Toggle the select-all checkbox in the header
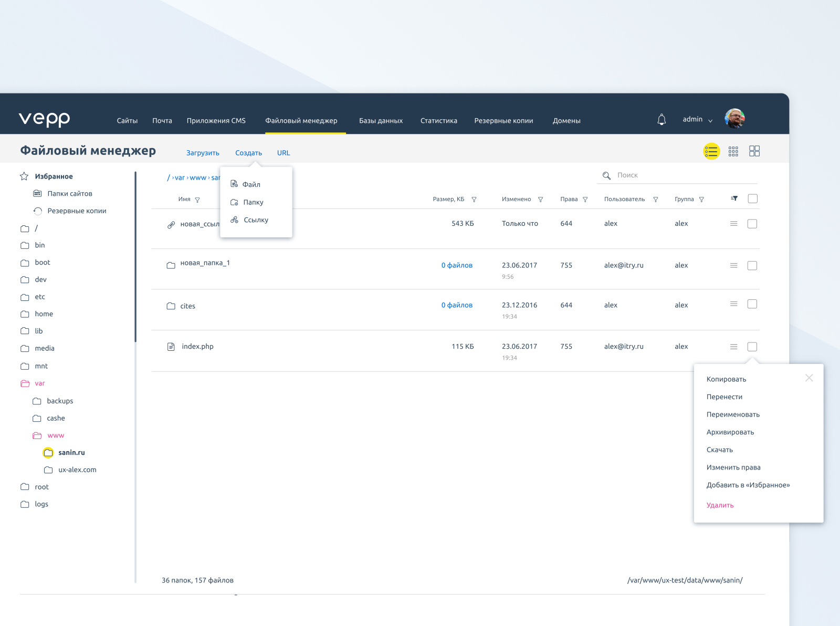Viewport: 840px width, 626px height. tap(752, 199)
